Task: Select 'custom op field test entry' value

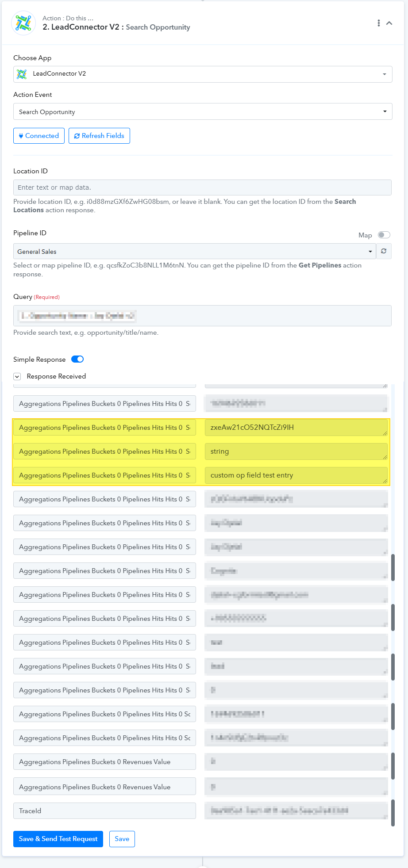Action: click(296, 475)
